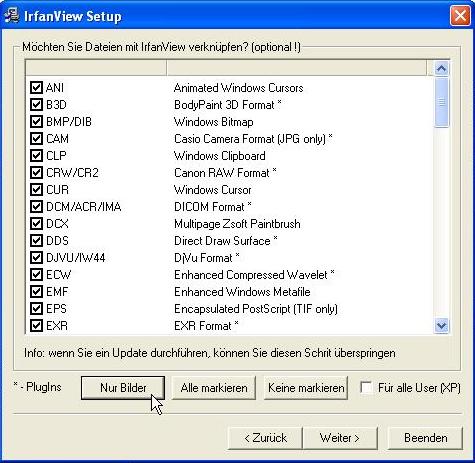Viewport: 475px width, 463px height.
Task: Click the scrollbar down arrow
Action: coord(442,325)
